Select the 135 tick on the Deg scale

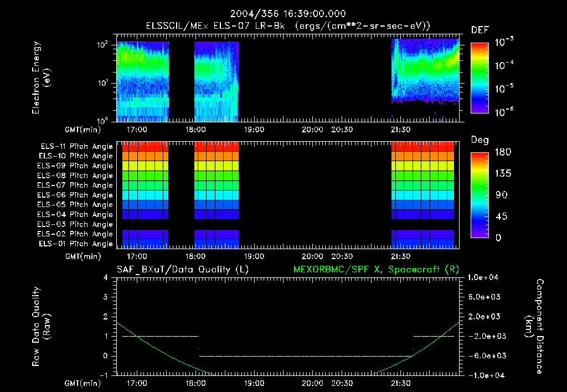(503, 174)
